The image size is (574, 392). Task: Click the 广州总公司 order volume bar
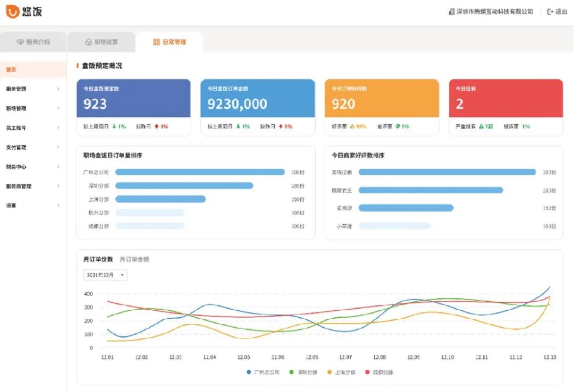[200, 172]
